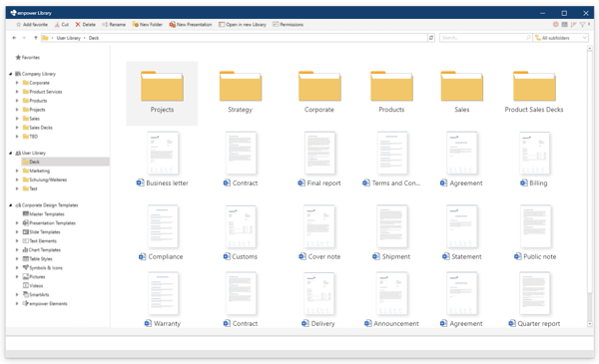
Task: Open empower Elements in the sidebar
Action: [45, 304]
